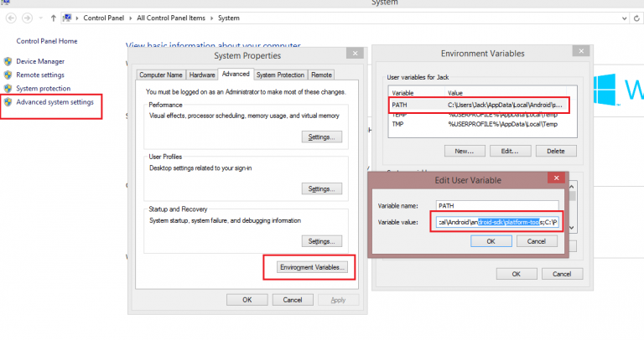Go back with the Back arrow
644x340 pixels.
pos(12,17)
